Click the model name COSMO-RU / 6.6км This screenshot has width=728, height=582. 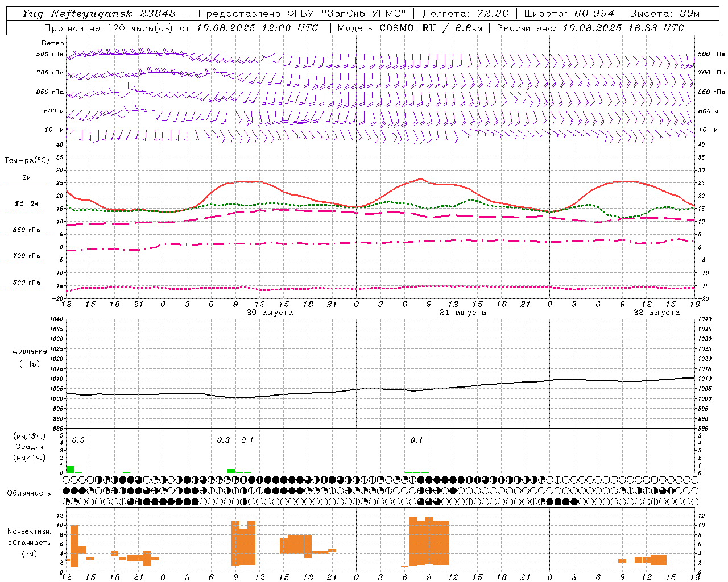click(x=431, y=28)
